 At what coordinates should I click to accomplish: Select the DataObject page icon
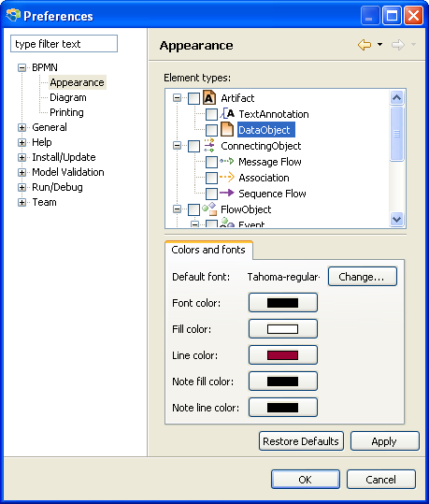tap(227, 130)
